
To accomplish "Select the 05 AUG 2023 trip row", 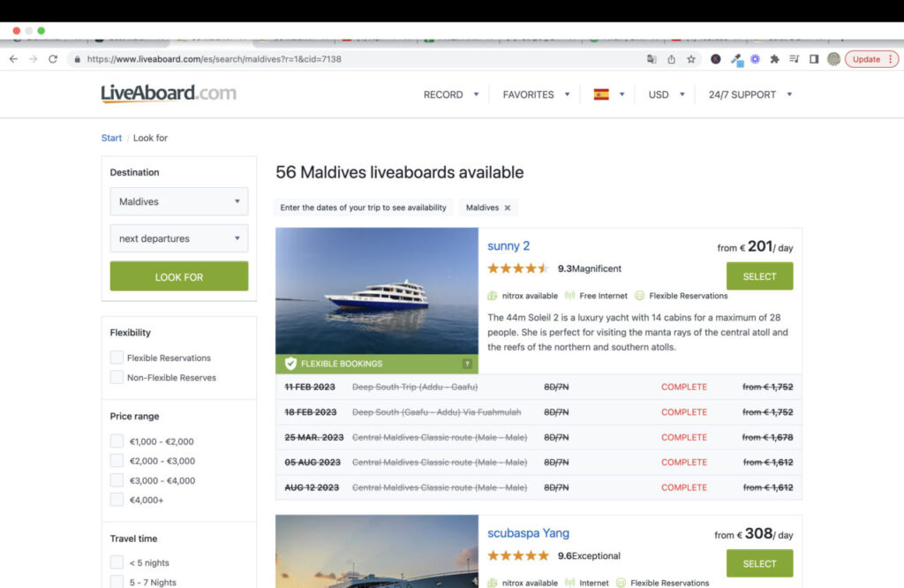I will point(539,463).
